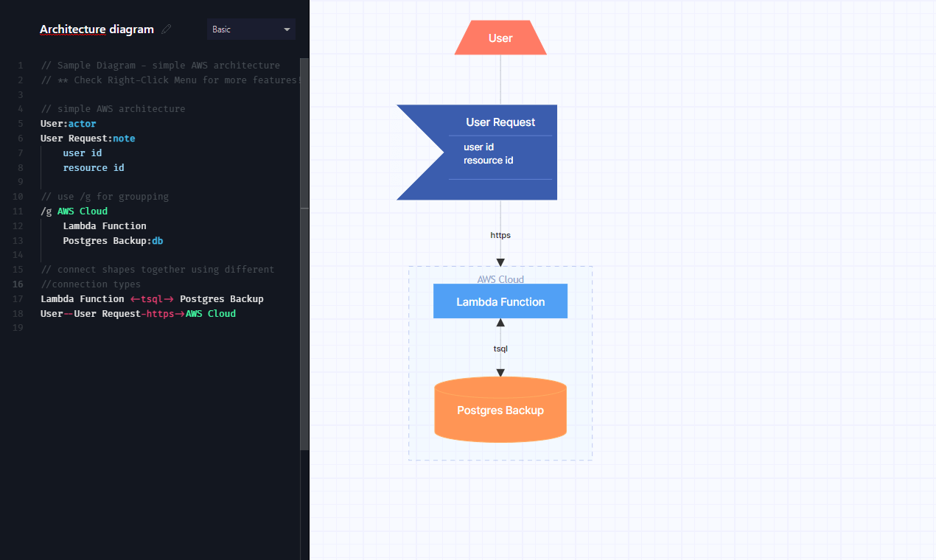Click code line 'User Request:note'
The image size is (936, 560).
pos(88,138)
